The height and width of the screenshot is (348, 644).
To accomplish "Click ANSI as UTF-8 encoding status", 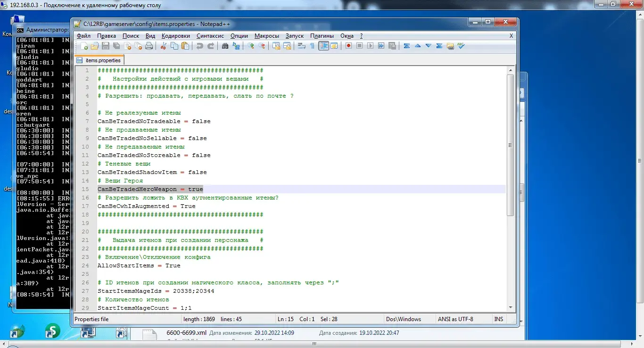I will [x=455, y=319].
